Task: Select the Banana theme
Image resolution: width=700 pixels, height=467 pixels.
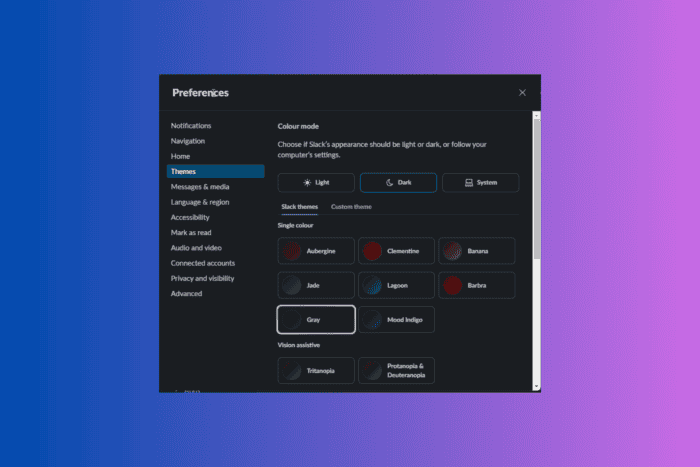Action: click(477, 251)
